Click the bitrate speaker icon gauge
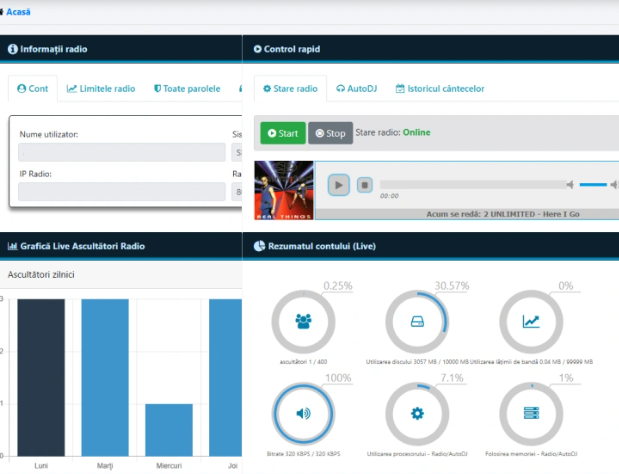The width and height of the screenshot is (619, 474). coord(303,413)
